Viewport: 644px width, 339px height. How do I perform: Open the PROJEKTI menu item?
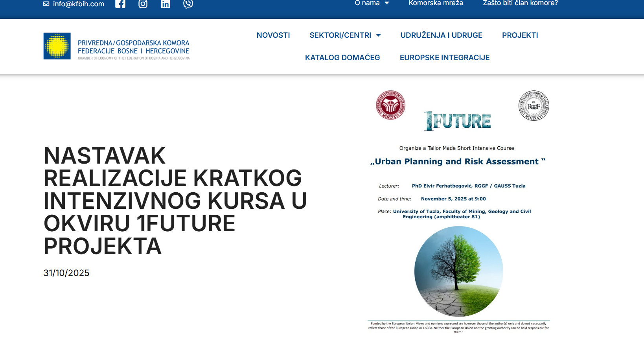coord(520,35)
